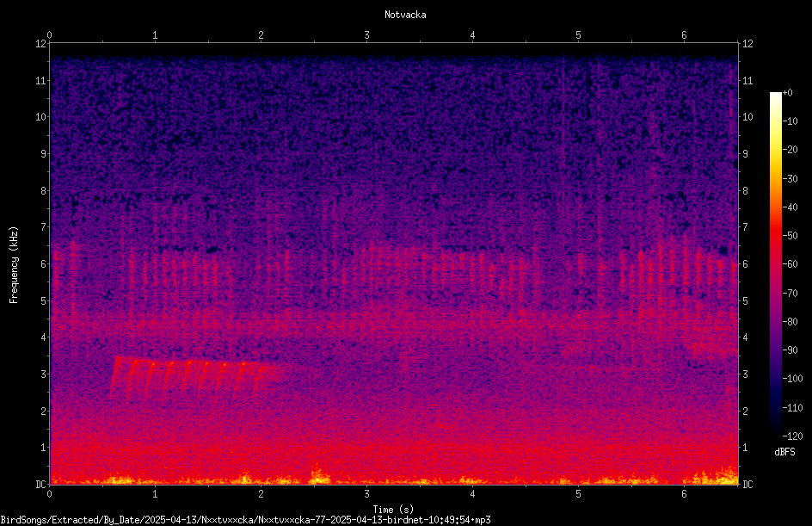Select the 3 second tick on top time axis
This screenshot has height=526, width=812.
tap(366, 35)
